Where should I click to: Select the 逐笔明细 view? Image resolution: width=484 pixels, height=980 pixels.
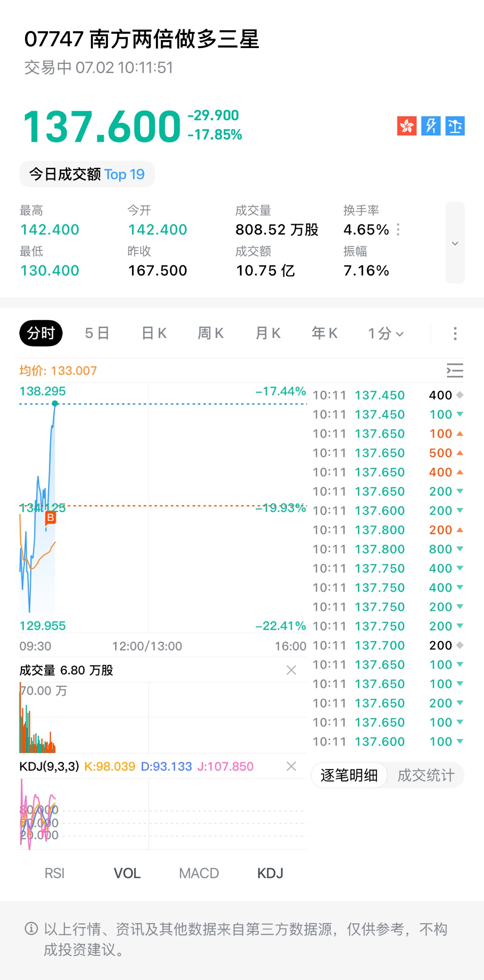coord(349,775)
